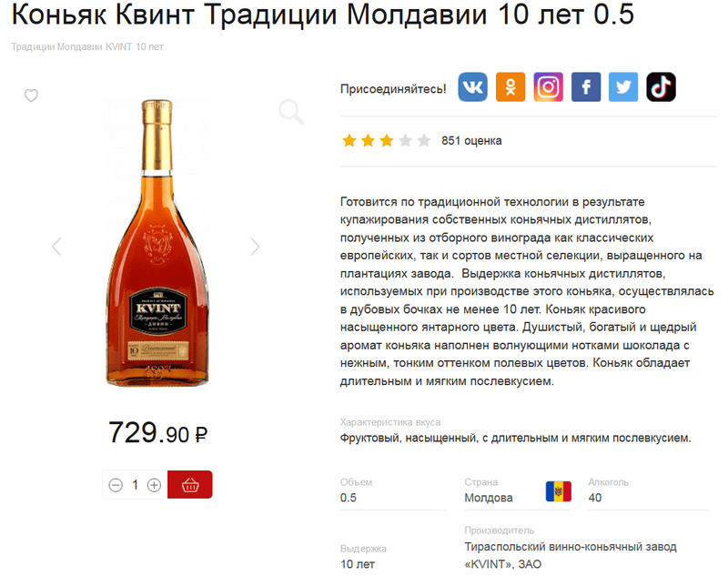Click the KVINT cognac bottle image
This screenshot has width=728, height=576.
[157, 243]
